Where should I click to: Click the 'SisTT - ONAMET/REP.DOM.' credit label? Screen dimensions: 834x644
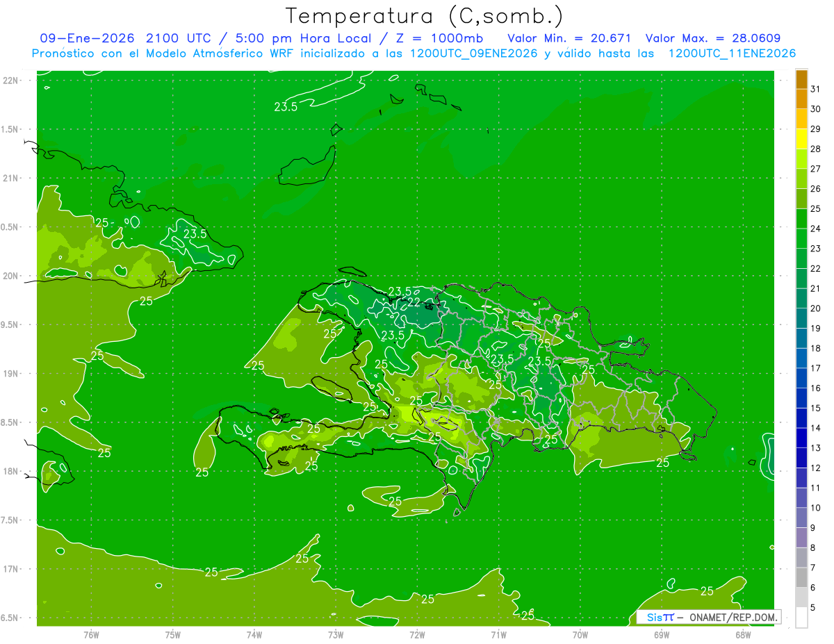point(708,617)
